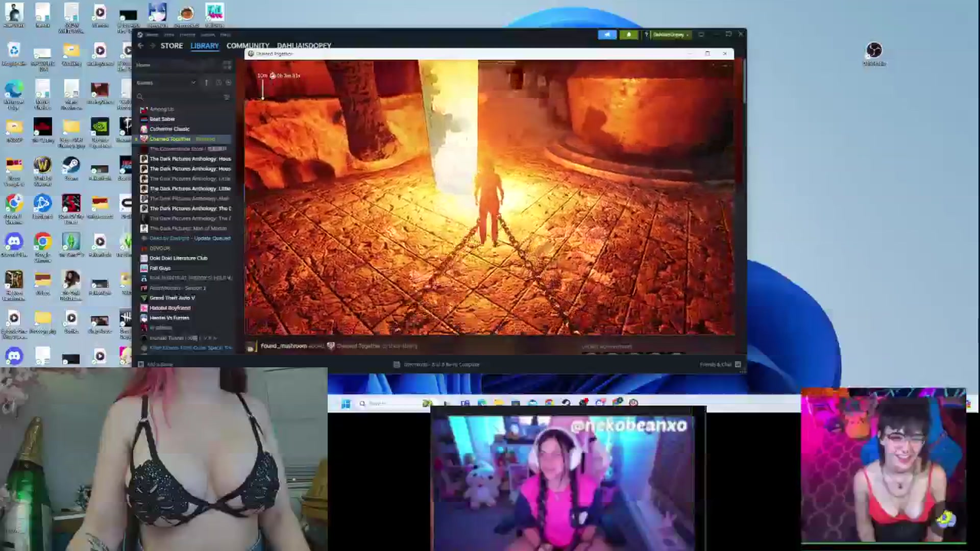Open the library advanced filter icon
980x551 pixels.
point(227,97)
